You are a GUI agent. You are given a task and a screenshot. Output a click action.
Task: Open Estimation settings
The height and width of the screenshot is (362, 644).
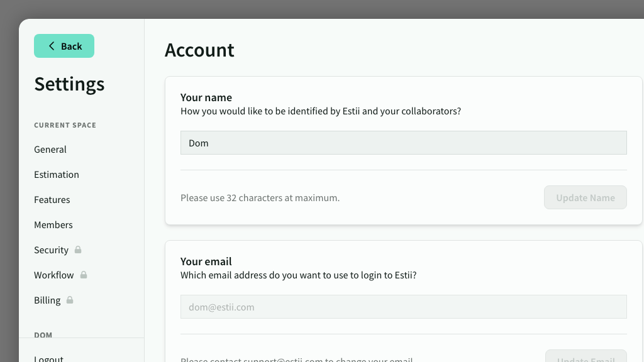(x=57, y=175)
